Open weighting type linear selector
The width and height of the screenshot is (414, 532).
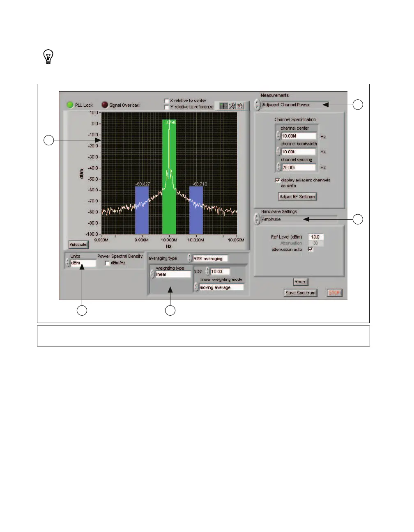(x=173, y=274)
